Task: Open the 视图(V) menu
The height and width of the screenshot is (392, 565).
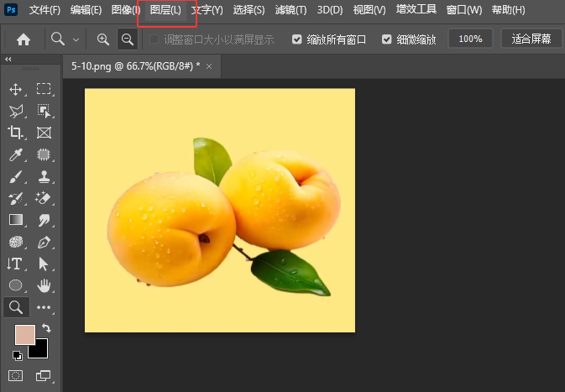Action: click(369, 10)
